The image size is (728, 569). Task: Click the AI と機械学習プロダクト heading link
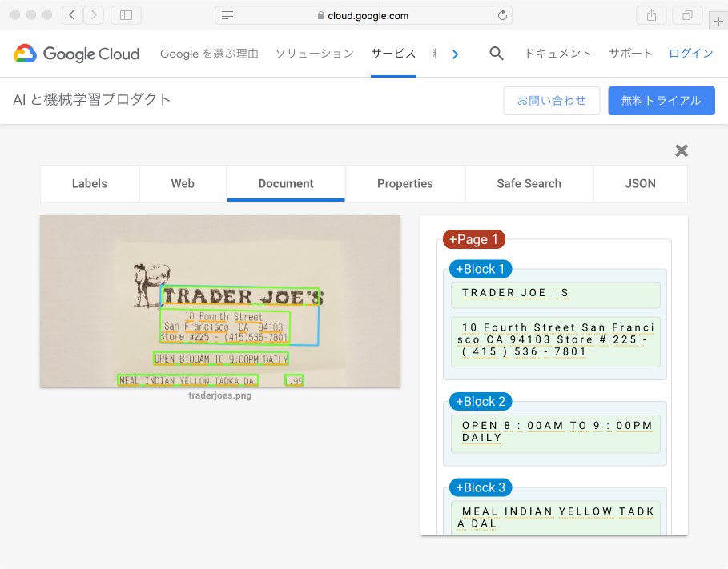tap(92, 100)
